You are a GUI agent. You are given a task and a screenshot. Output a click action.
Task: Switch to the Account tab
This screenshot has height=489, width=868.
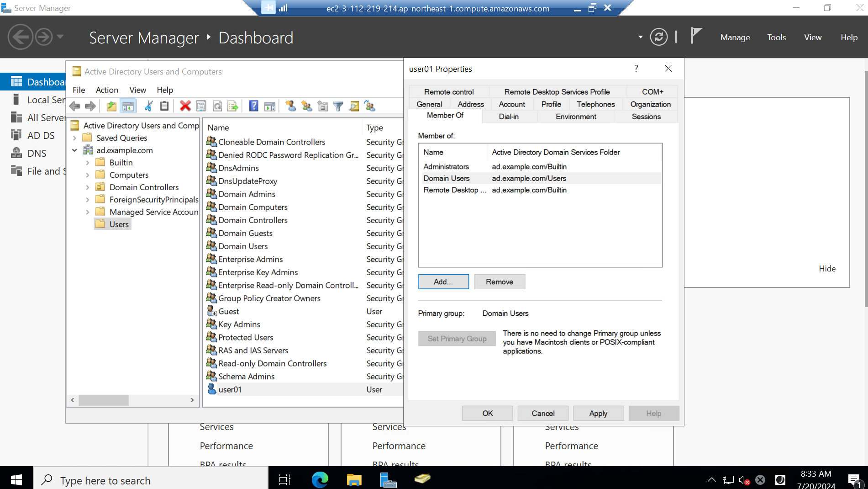512,104
